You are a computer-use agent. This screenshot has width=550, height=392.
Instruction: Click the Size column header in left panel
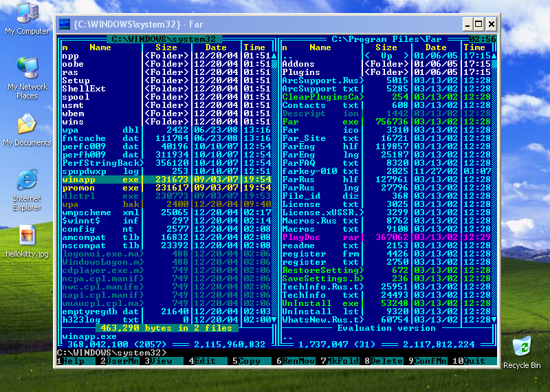(x=166, y=47)
